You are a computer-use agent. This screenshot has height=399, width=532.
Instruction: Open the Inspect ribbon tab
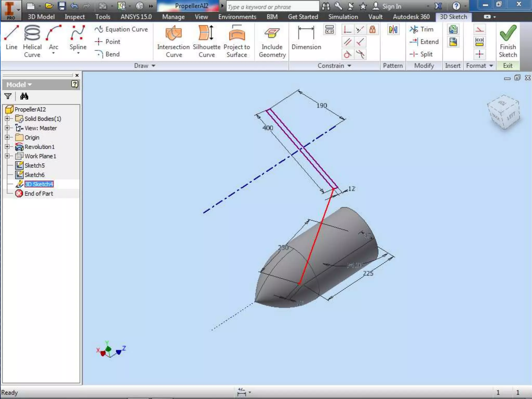[x=75, y=17]
